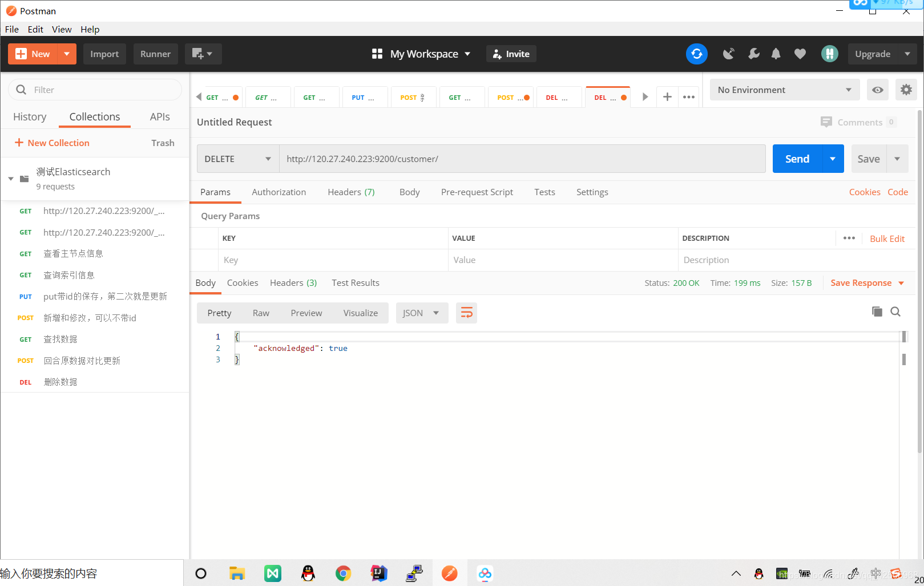Open the New button dropdown arrow
Image resolution: width=924 pixels, height=586 pixels.
click(x=67, y=54)
